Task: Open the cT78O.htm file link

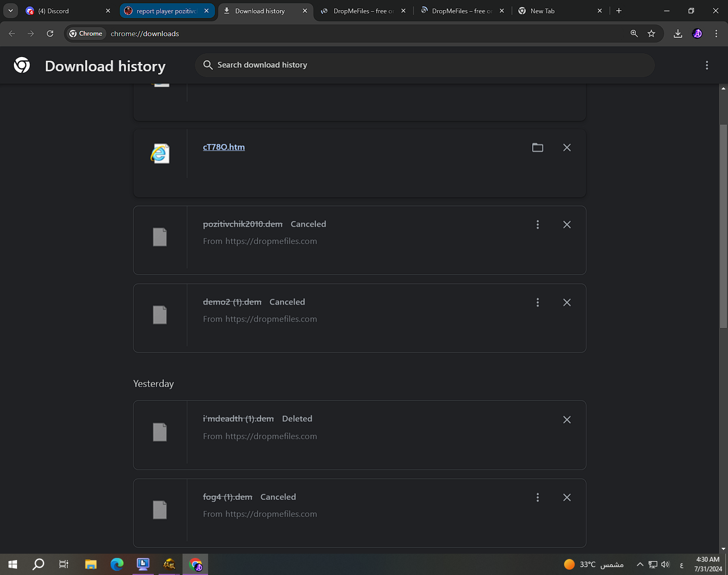Action: (x=224, y=147)
